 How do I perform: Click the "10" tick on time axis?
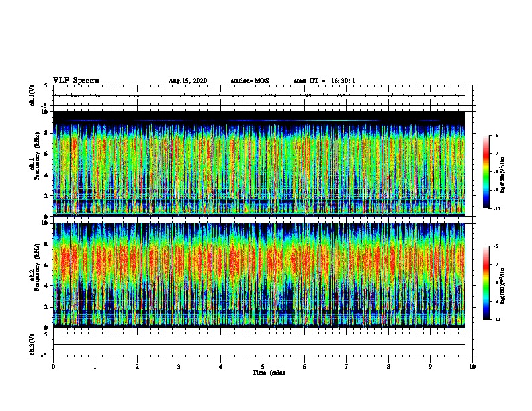pos(472,367)
